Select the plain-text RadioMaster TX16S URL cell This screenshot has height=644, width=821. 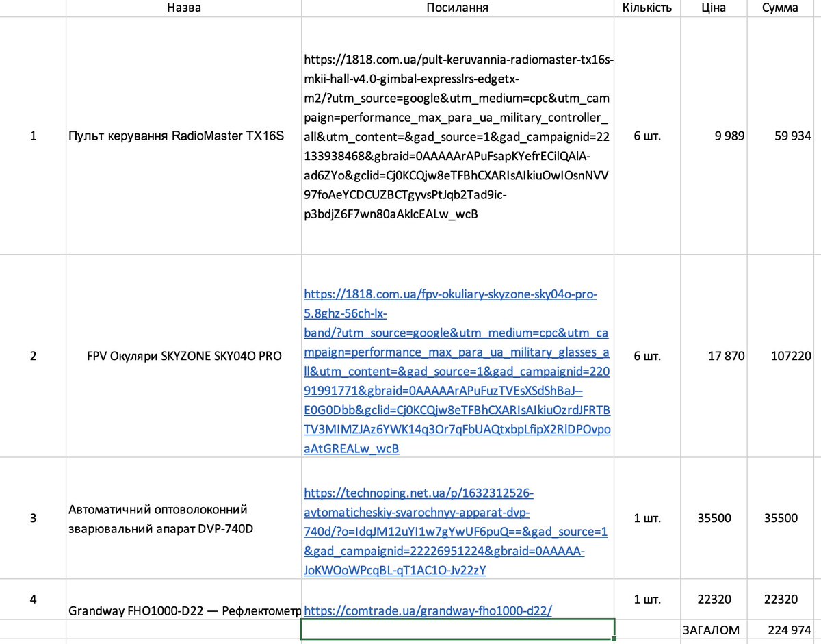pos(458,136)
